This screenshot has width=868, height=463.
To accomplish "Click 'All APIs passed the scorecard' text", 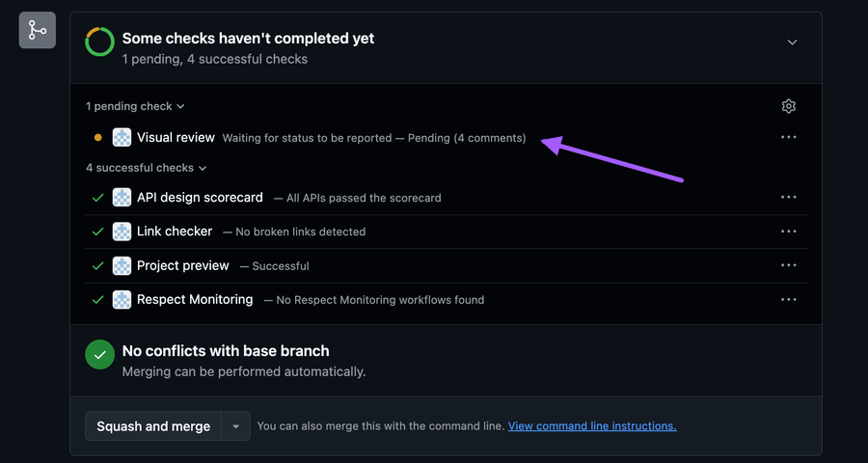I will 364,198.
